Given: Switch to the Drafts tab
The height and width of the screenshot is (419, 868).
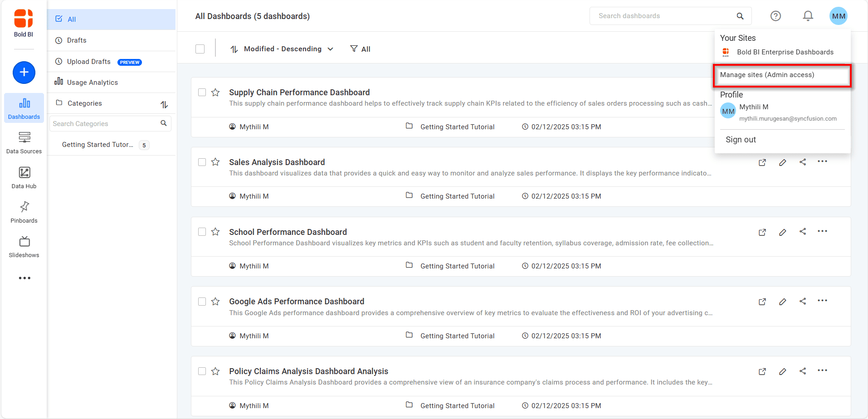Looking at the screenshot, I should pos(76,40).
